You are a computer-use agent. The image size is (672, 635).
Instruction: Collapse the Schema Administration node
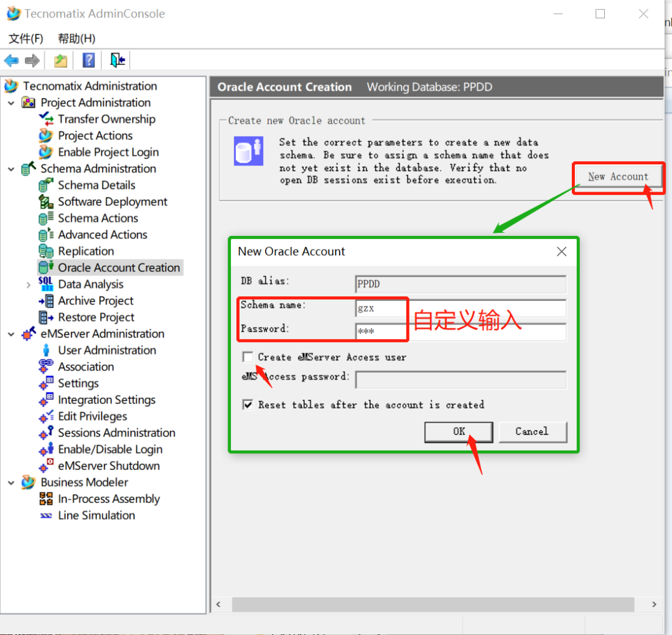[x=12, y=169]
